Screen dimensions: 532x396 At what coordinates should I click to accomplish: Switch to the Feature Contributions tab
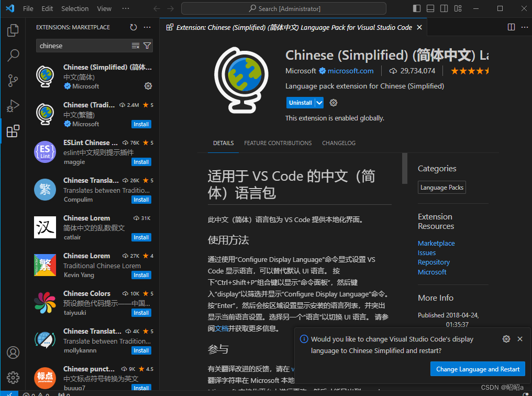click(278, 143)
